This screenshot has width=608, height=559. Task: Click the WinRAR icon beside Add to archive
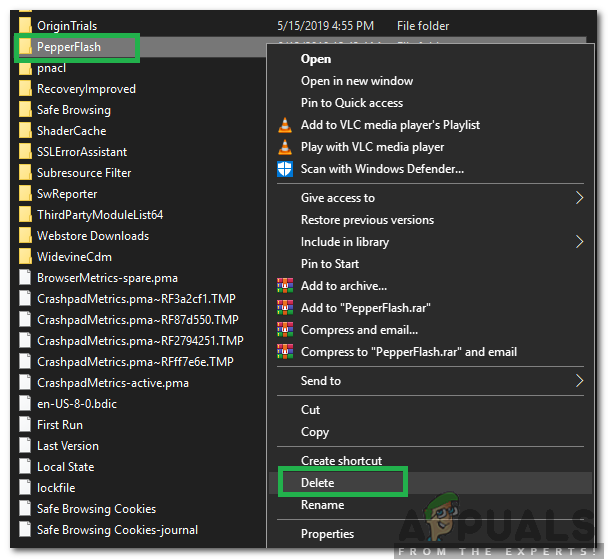coord(284,286)
